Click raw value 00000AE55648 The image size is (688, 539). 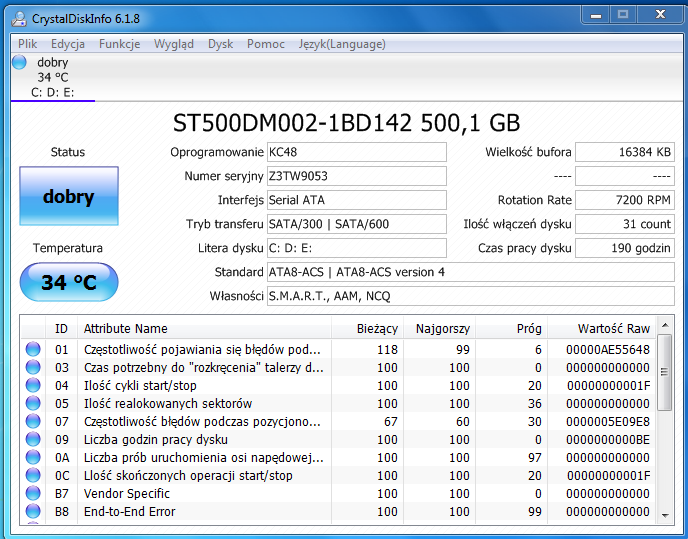pyautogui.click(x=608, y=349)
